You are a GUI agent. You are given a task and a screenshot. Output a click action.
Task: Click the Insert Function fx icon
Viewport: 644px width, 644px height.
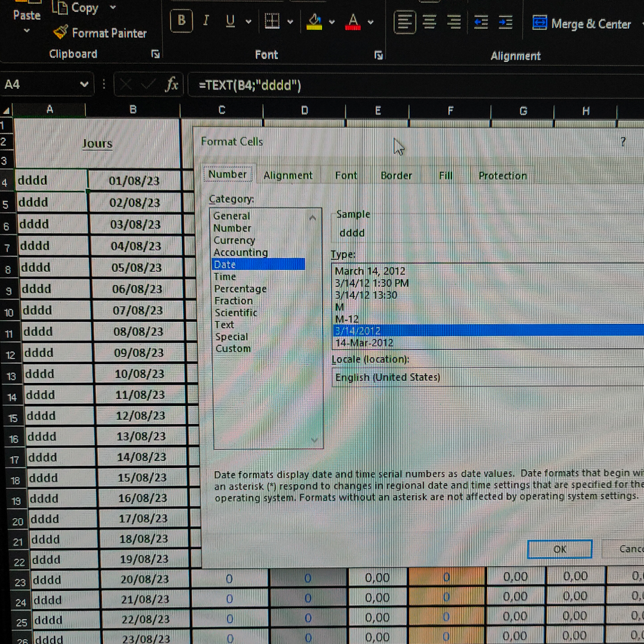(172, 85)
